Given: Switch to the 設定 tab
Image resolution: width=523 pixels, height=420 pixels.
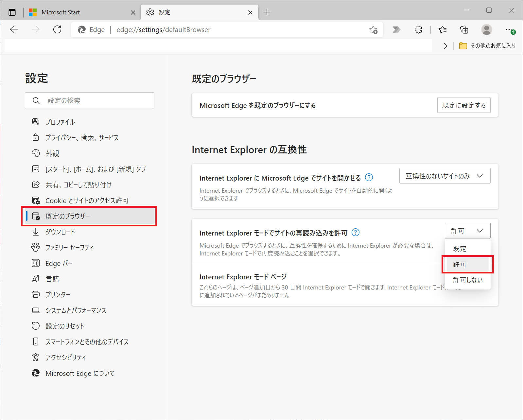Looking at the screenshot, I should [200, 12].
